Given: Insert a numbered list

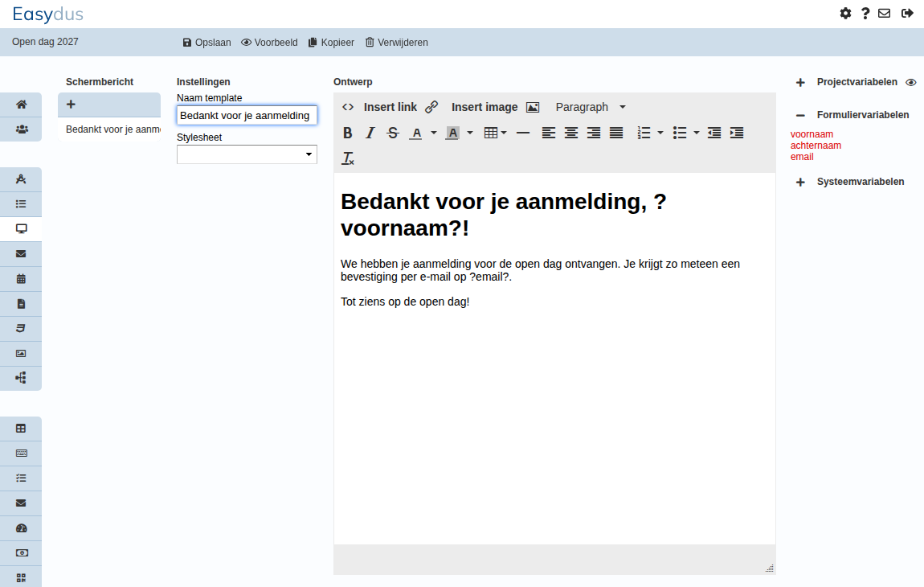Looking at the screenshot, I should (644, 133).
